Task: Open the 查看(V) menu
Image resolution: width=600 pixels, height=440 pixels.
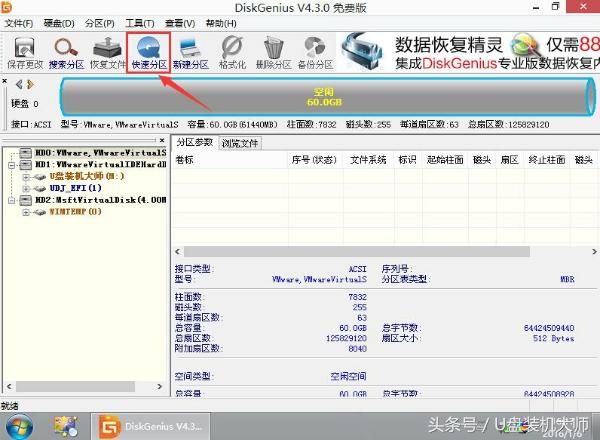Action: (180, 24)
